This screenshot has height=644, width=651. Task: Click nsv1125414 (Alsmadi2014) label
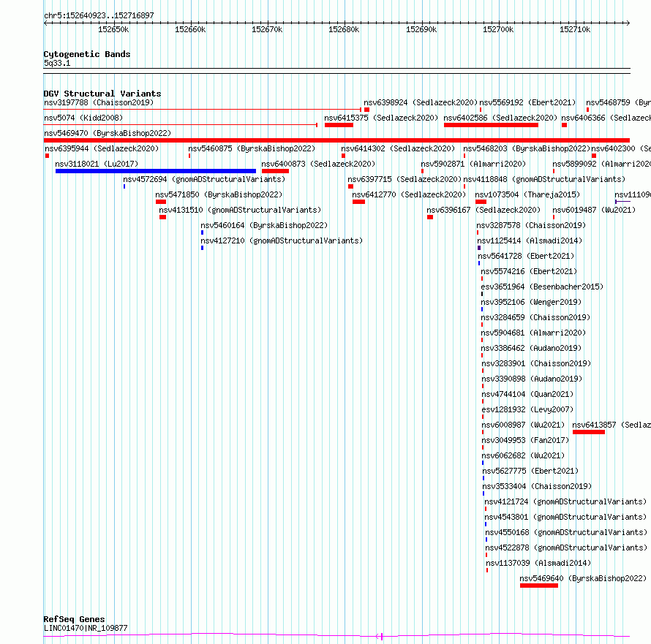(530, 240)
